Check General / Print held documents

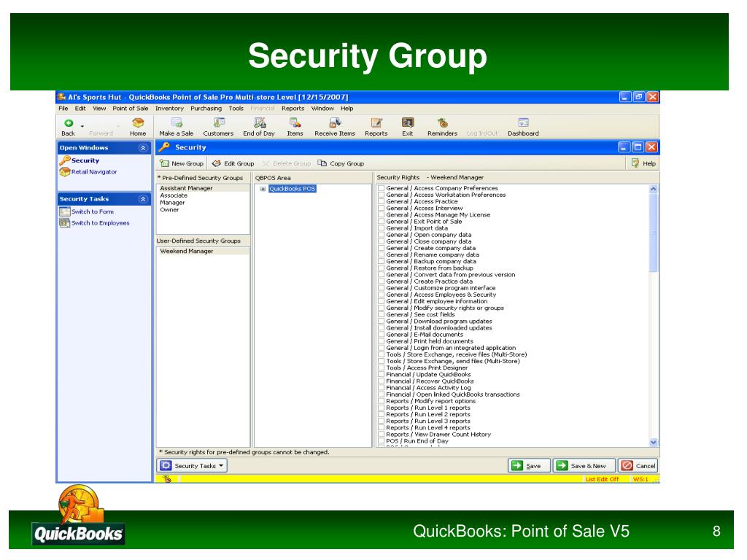point(381,341)
